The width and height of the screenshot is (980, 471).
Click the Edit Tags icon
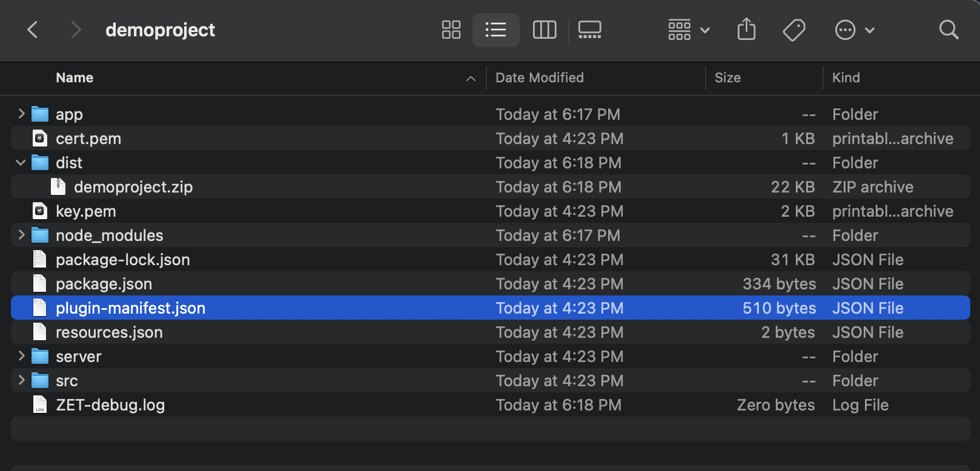point(793,30)
